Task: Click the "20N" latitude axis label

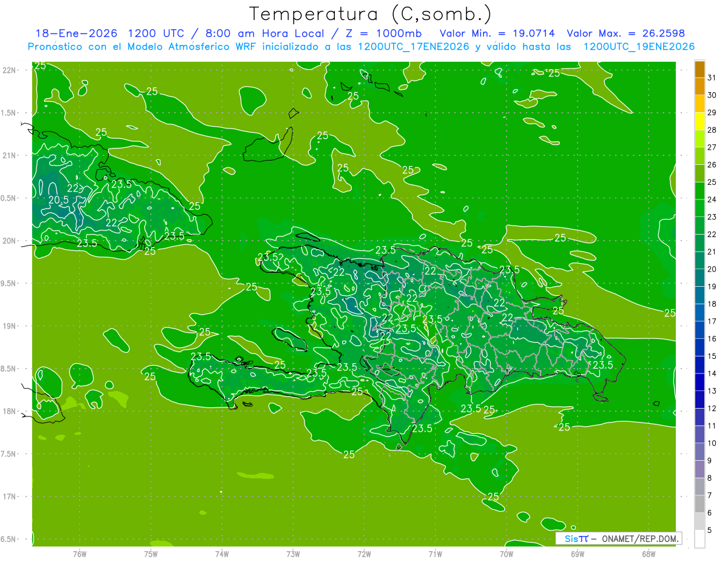Action: (x=9, y=241)
